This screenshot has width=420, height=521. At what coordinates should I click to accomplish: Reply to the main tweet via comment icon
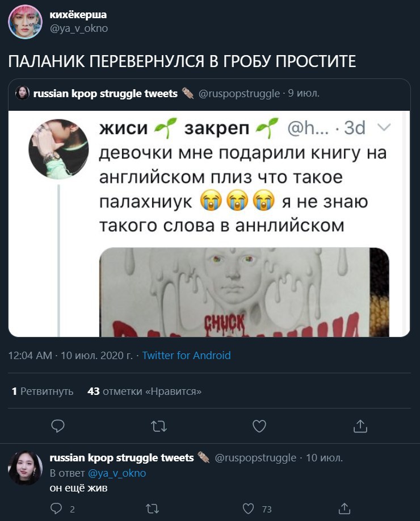coord(58,426)
